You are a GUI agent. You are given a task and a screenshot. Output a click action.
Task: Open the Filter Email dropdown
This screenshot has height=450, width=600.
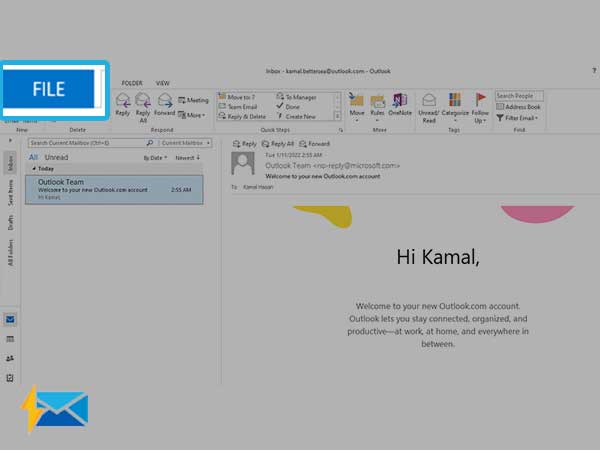coord(517,118)
